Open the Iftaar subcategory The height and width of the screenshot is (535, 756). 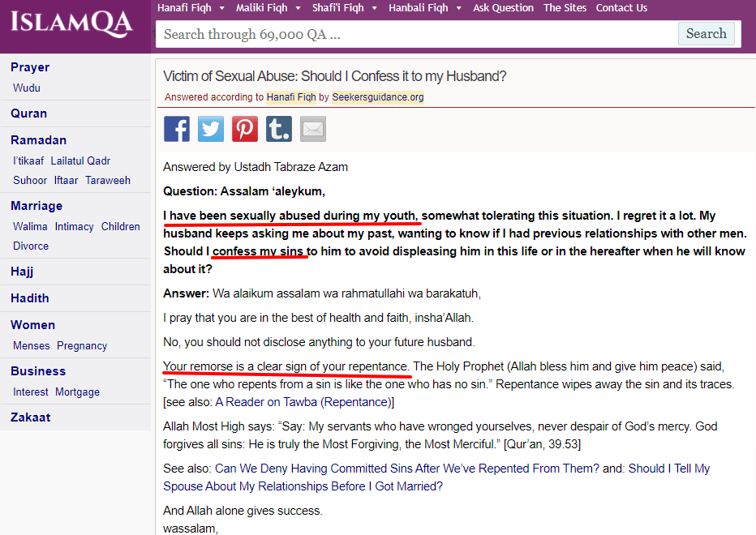pos(66,180)
